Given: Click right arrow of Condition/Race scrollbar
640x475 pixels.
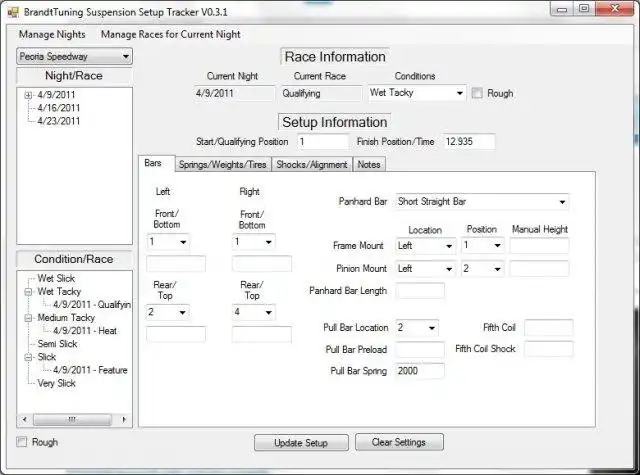Looking at the screenshot, I should [124, 420].
